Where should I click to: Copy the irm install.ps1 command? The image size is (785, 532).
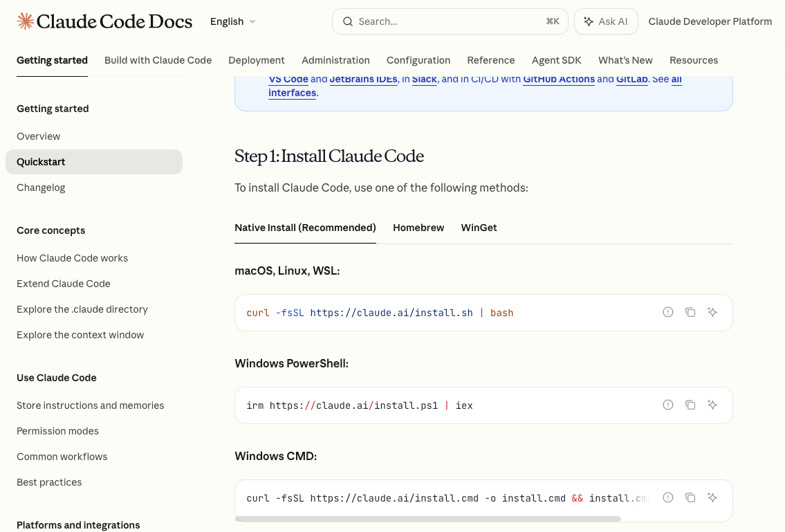(690, 405)
